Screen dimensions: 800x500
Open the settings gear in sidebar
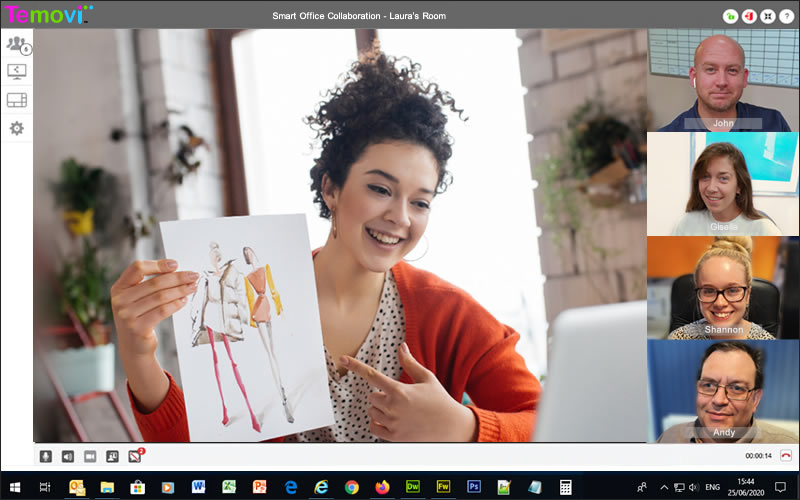[x=16, y=128]
